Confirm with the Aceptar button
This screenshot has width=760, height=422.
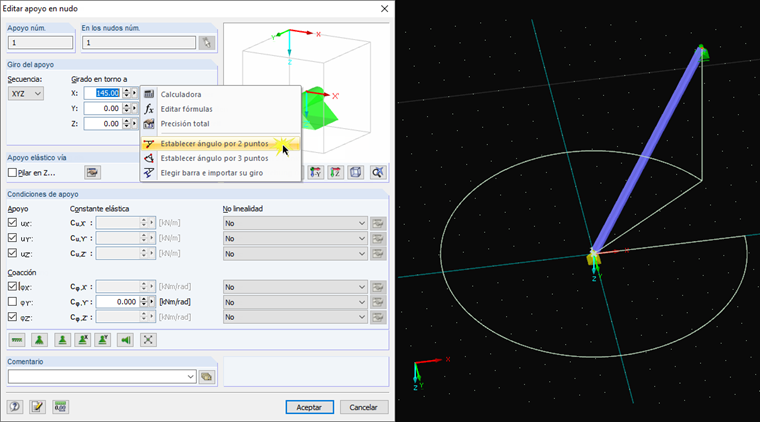point(309,407)
